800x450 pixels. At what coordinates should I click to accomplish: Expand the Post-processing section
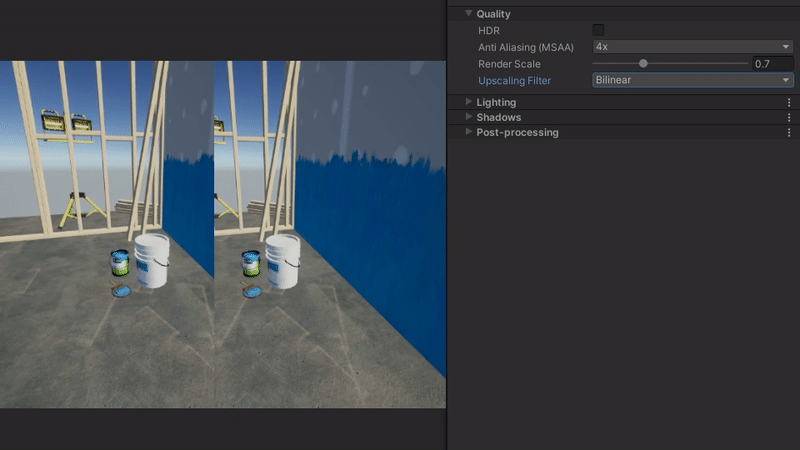[x=468, y=132]
